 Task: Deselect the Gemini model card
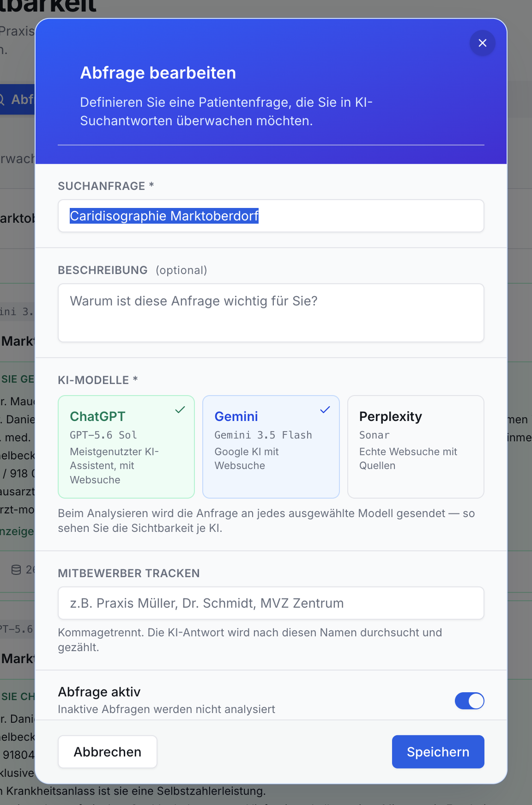tap(271, 446)
